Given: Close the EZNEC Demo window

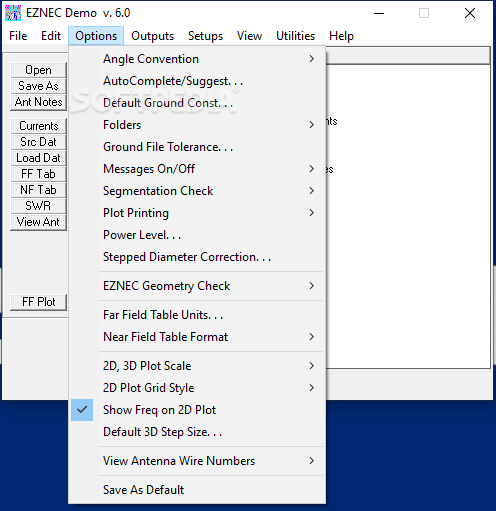Looking at the screenshot, I should point(470,13).
